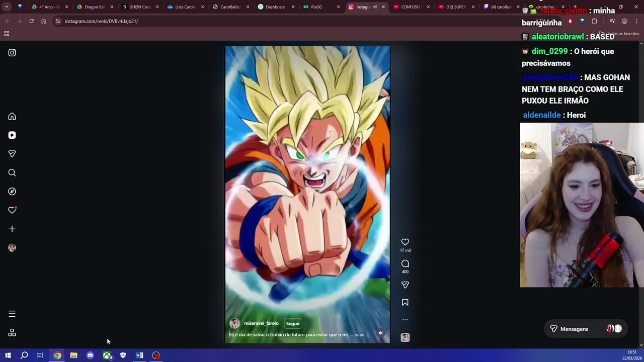This screenshot has height=362, width=644.
Task: Click the '17 mil' likes count
Action: [x=405, y=250]
